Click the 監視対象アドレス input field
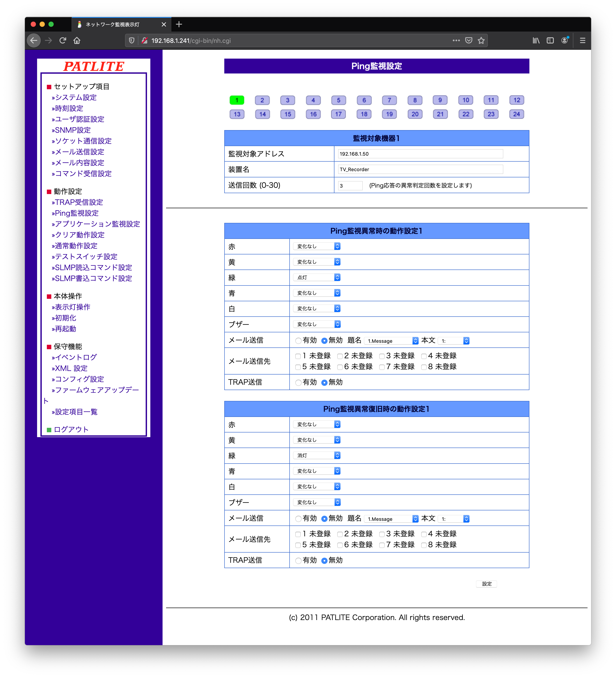The height and width of the screenshot is (678, 616). pyautogui.click(x=421, y=154)
